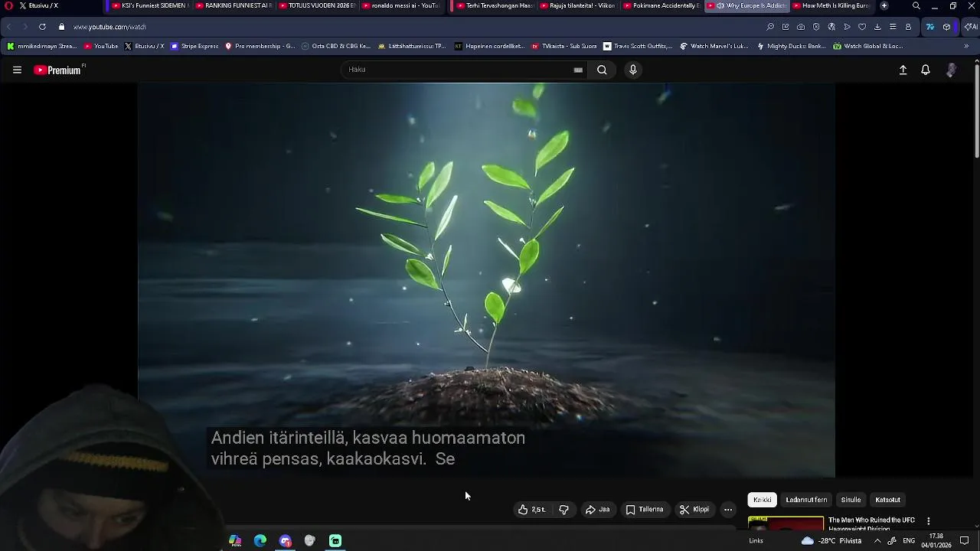Open green app icon in taskbar
The width and height of the screenshot is (980, 551).
click(335, 541)
